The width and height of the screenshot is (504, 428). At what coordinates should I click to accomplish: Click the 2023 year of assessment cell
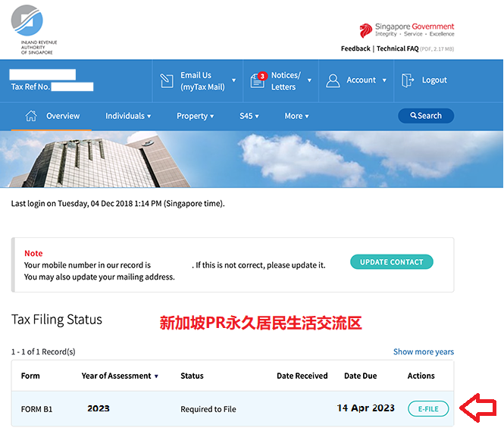[99, 408]
